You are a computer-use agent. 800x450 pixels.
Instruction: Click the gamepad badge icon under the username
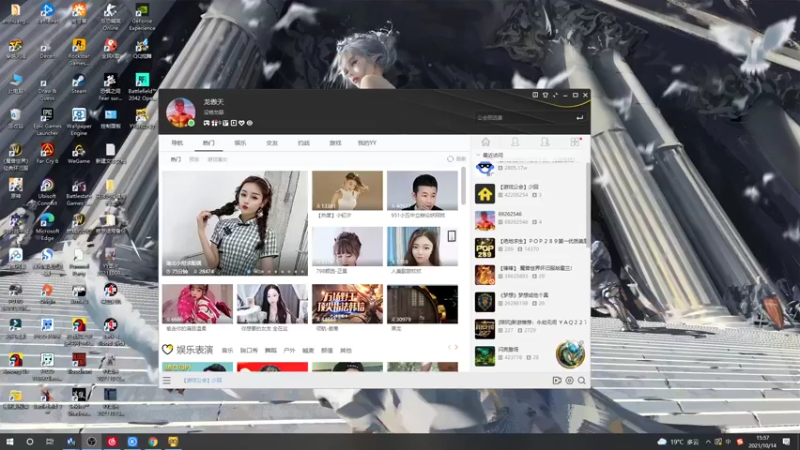pos(207,123)
